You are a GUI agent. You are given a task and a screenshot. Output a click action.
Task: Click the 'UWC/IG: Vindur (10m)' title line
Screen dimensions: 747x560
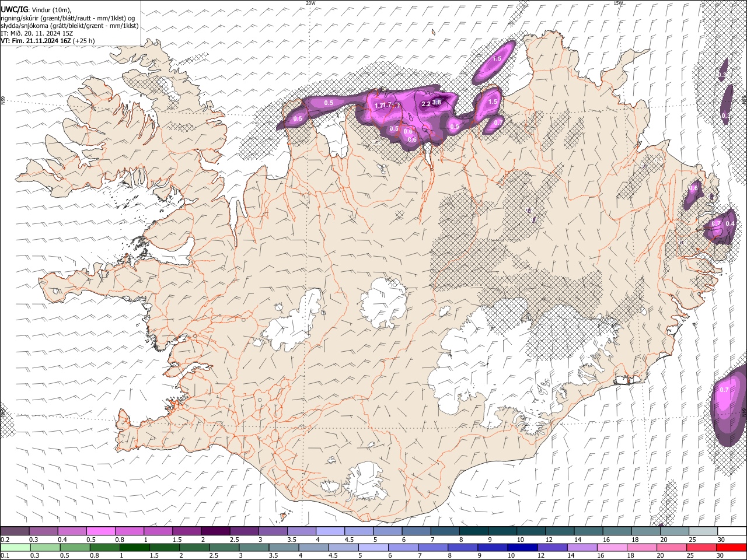(x=37, y=10)
